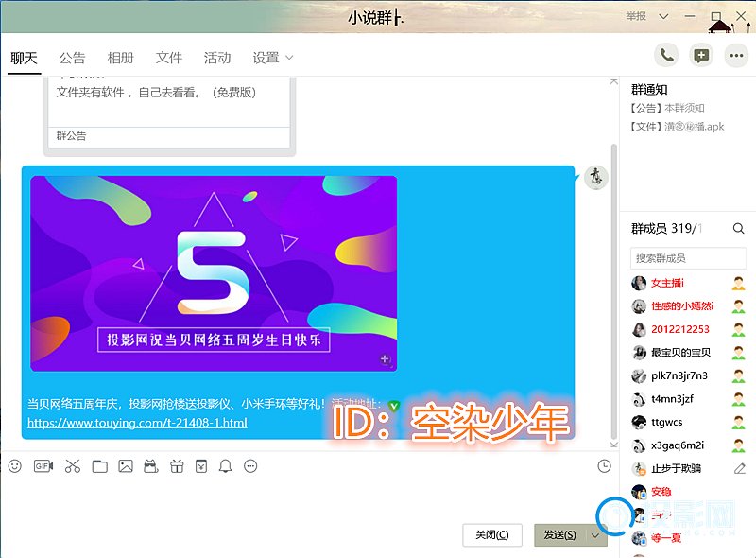Click the person icon next to 2012212253
756x558 pixels.
738,329
